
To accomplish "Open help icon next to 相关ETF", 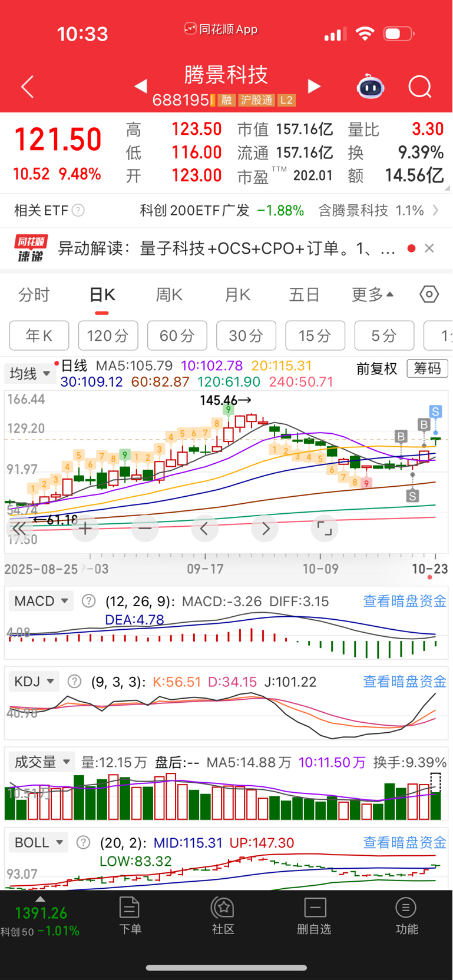I will click(x=78, y=210).
